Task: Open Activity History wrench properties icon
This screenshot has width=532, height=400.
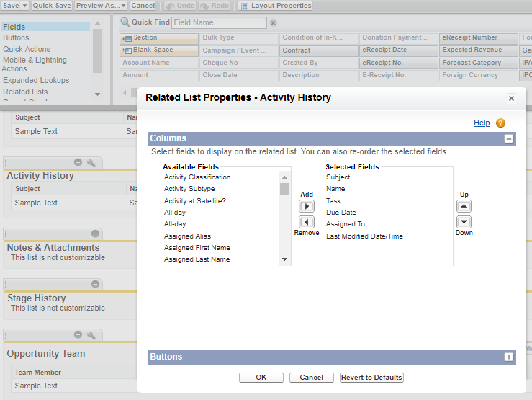Action: [x=91, y=163]
